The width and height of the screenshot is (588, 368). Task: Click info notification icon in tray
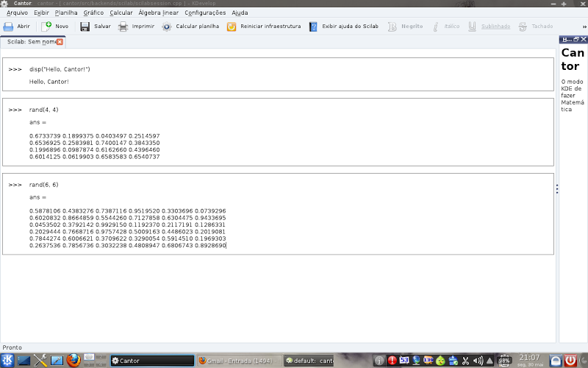pyautogui.click(x=379, y=361)
